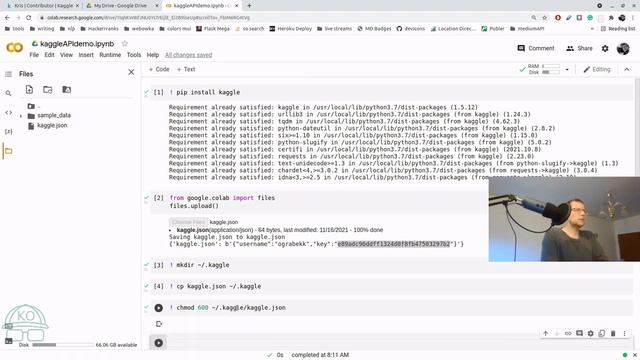Viewport: 640px width, 360px height.
Task: Open the Find and replace sidebar icon
Action: (8, 93)
